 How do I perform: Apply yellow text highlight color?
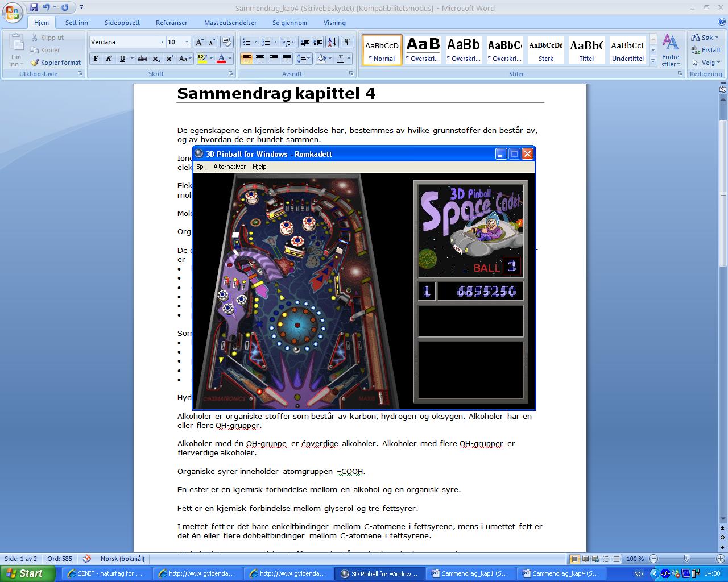point(201,59)
